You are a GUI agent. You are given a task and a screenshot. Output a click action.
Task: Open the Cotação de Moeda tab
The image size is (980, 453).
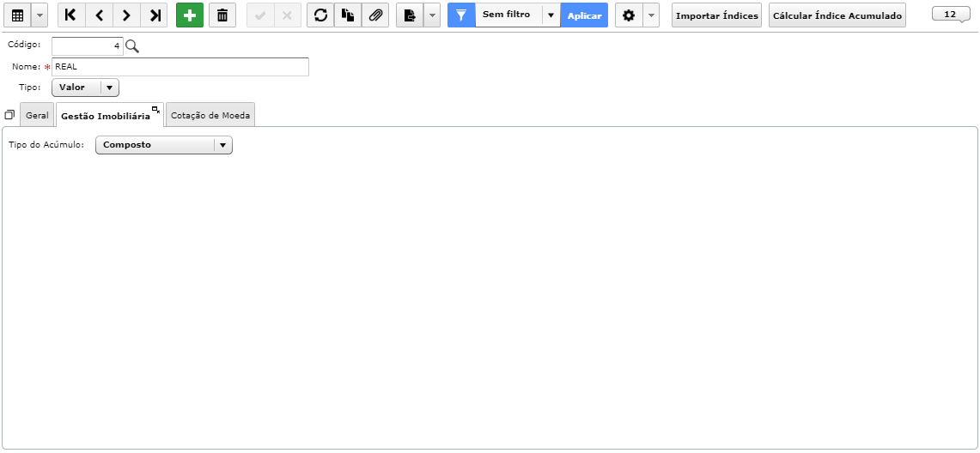coord(210,116)
